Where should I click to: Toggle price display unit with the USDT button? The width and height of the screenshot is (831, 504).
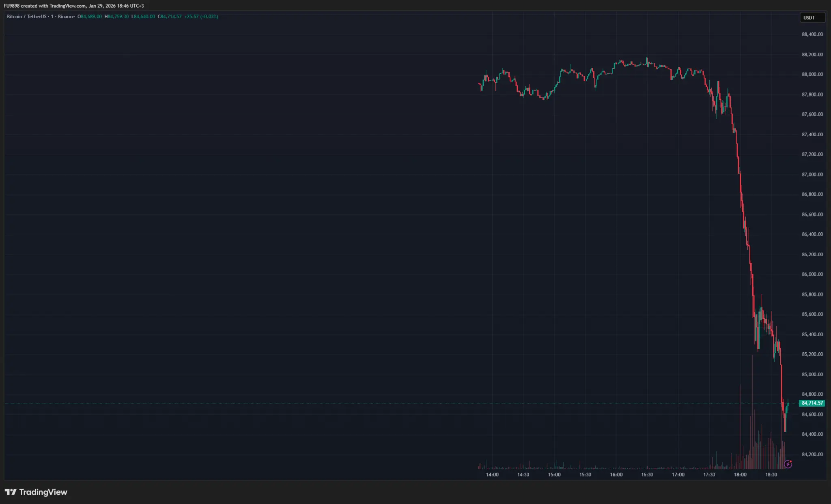pos(813,17)
